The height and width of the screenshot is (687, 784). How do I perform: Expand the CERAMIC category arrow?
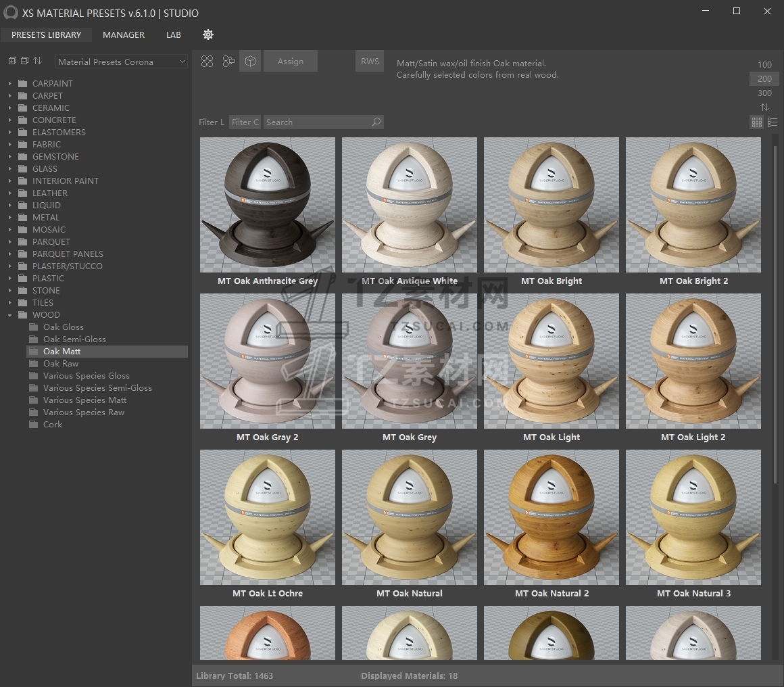click(9, 108)
